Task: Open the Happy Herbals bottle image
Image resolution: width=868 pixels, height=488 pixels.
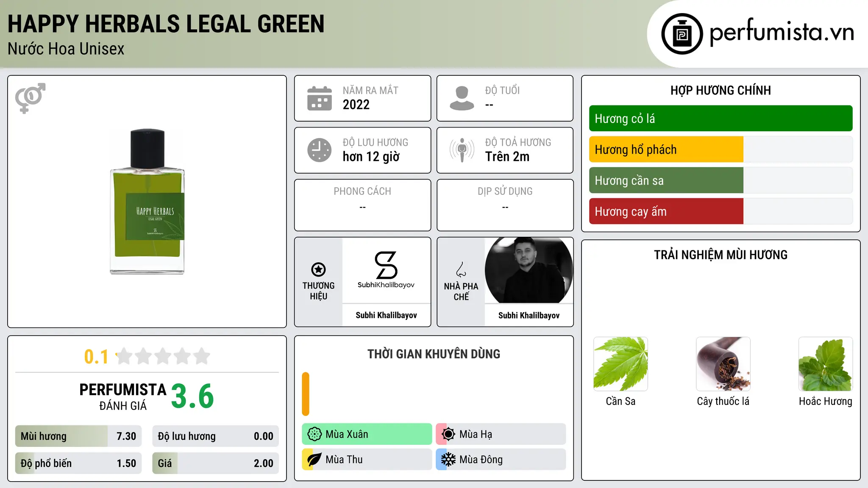Action: click(147, 202)
